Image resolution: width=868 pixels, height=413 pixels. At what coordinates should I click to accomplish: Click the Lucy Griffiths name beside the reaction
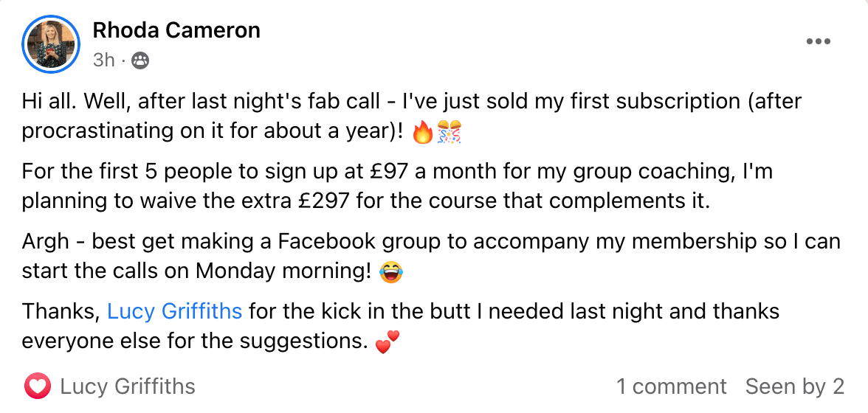coord(128,386)
